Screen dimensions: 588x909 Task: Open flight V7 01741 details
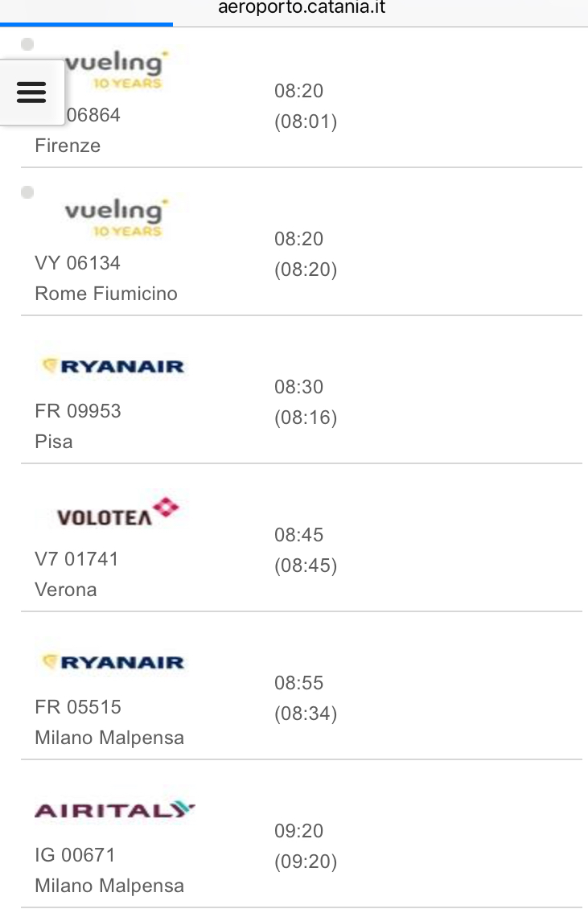[x=76, y=559]
